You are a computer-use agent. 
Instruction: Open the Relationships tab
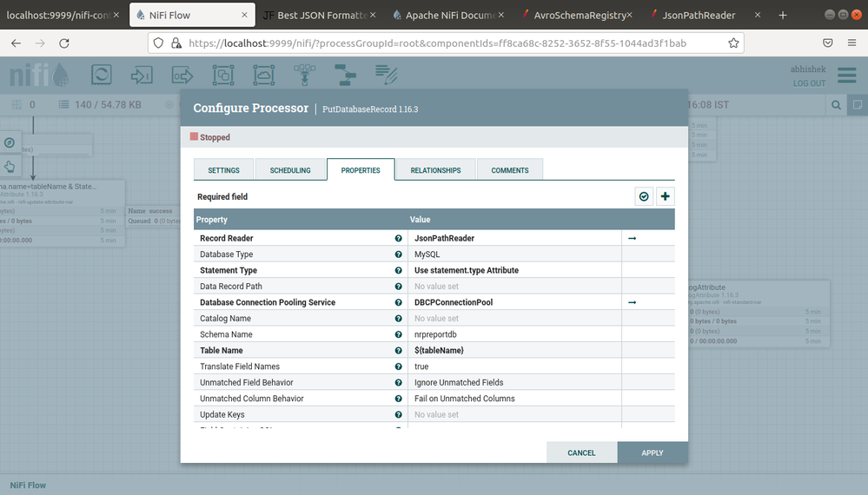click(435, 170)
